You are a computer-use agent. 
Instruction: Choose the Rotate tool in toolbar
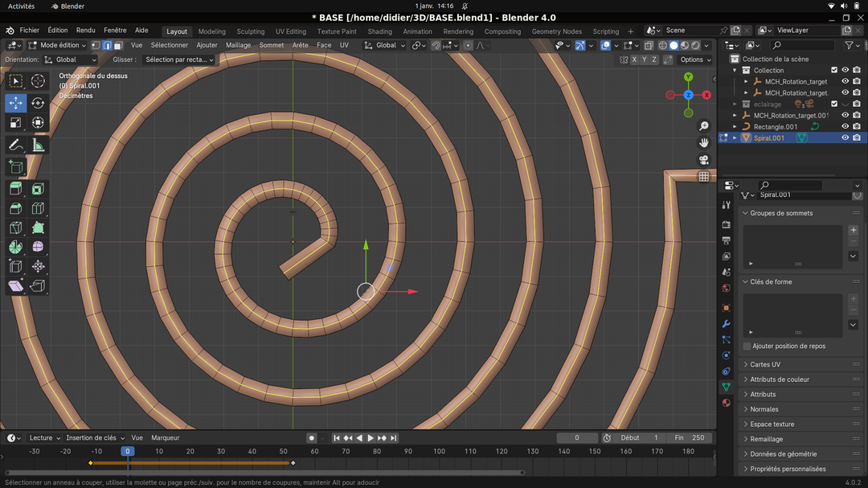pyautogui.click(x=38, y=103)
